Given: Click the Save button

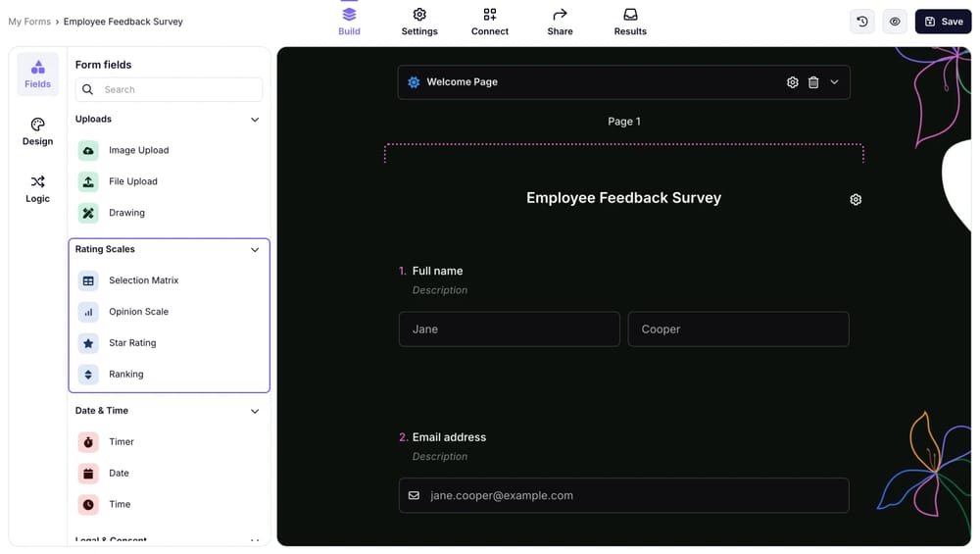Looking at the screenshot, I should 943,22.
